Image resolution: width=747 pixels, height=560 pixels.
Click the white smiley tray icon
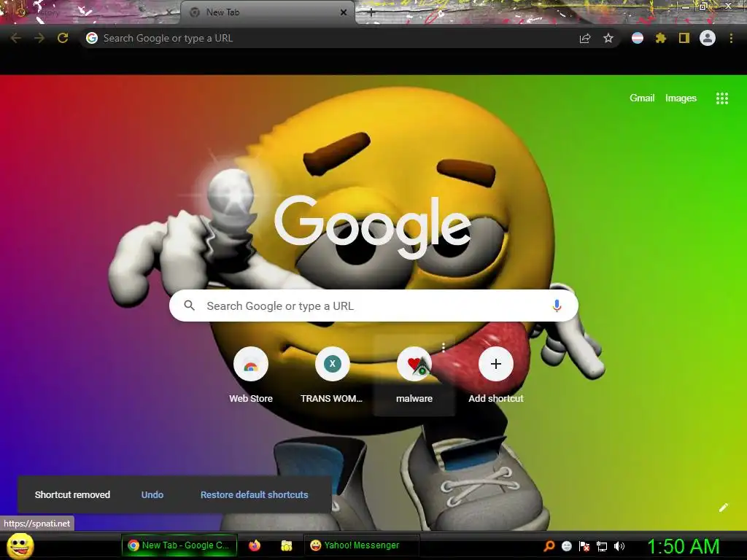click(x=566, y=546)
